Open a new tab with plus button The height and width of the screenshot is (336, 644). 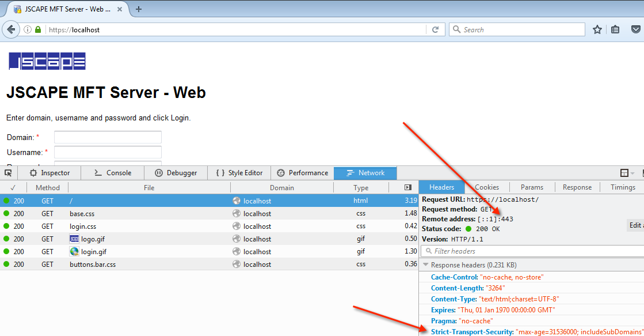point(139,9)
